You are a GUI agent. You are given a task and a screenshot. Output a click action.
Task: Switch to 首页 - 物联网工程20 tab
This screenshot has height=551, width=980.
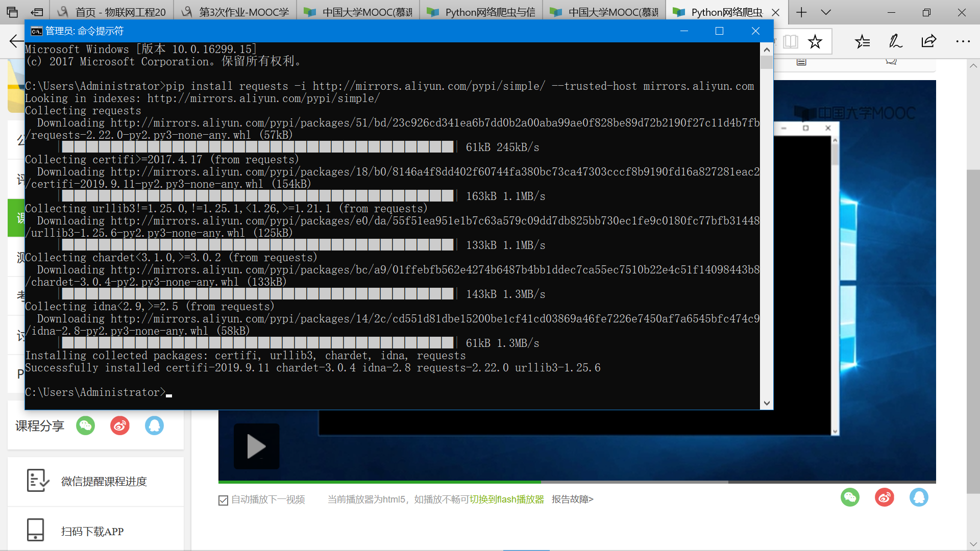tap(112, 12)
